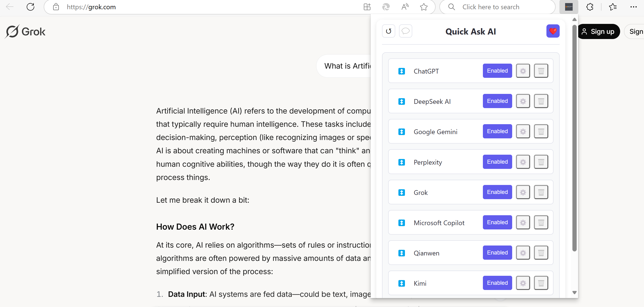Image resolution: width=644 pixels, height=307 pixels.
Task: Click the reorder handle for Microsoft Copilot
Action: pyautogui.click(x=402, y=223)
